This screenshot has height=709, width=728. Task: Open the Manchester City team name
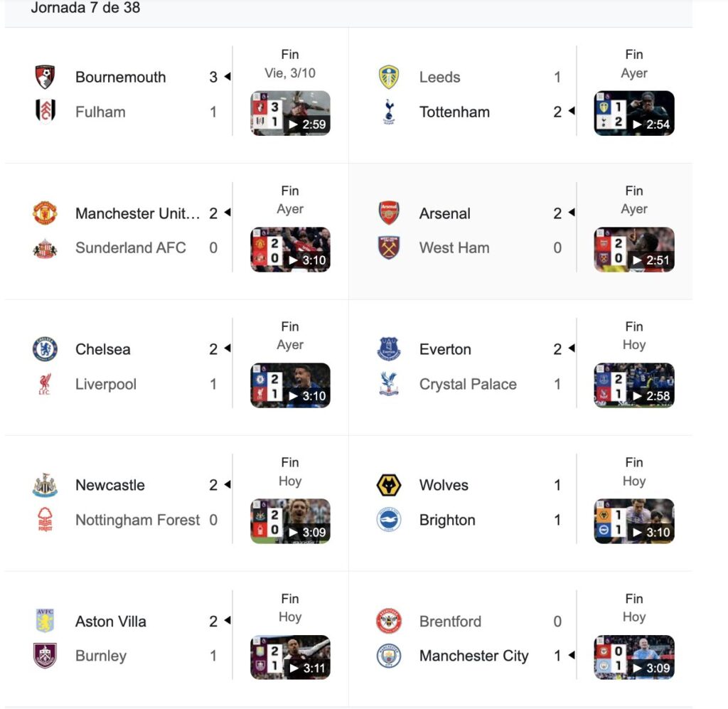[473, 656]
